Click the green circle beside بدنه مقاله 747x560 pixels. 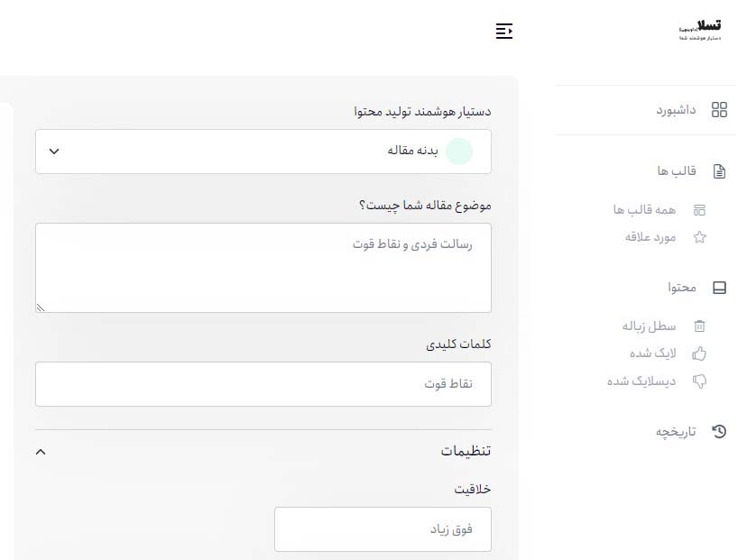pos(459,151)
